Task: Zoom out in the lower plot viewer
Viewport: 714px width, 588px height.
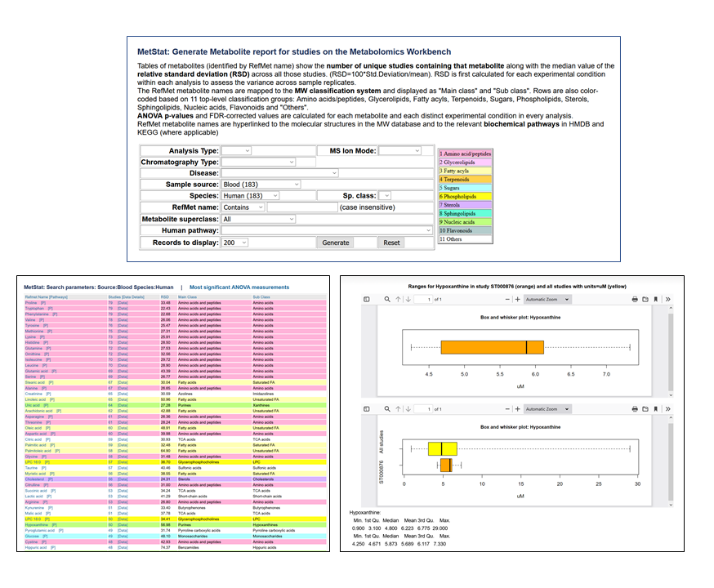Action: [507, 409]
